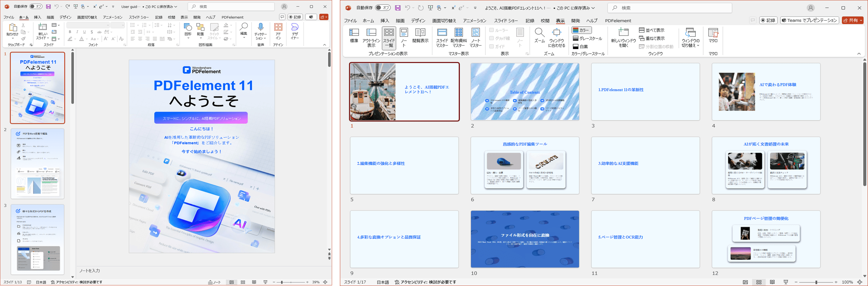The width and height of the screenshot is (868, 286).
Task: Open Insert tab in left window
Action: pos(37,17)
